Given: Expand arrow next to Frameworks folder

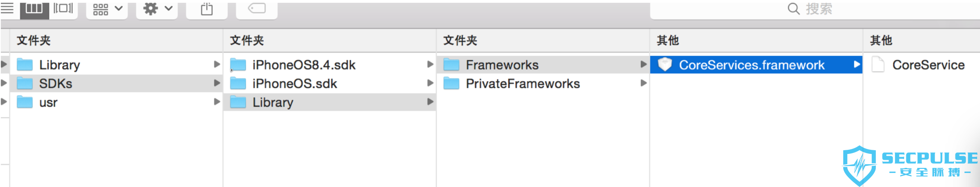Looking at the screenshot, I should pyautogui.click(x=643, y=64).
